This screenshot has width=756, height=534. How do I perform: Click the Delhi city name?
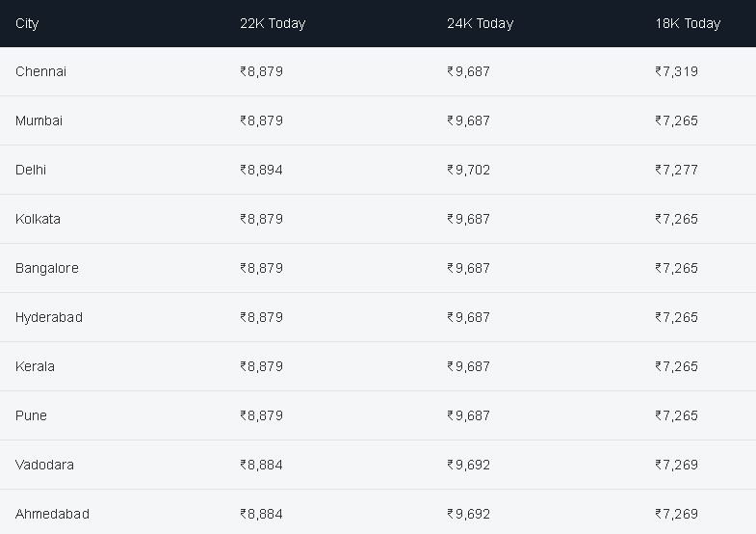coord(31,170)
